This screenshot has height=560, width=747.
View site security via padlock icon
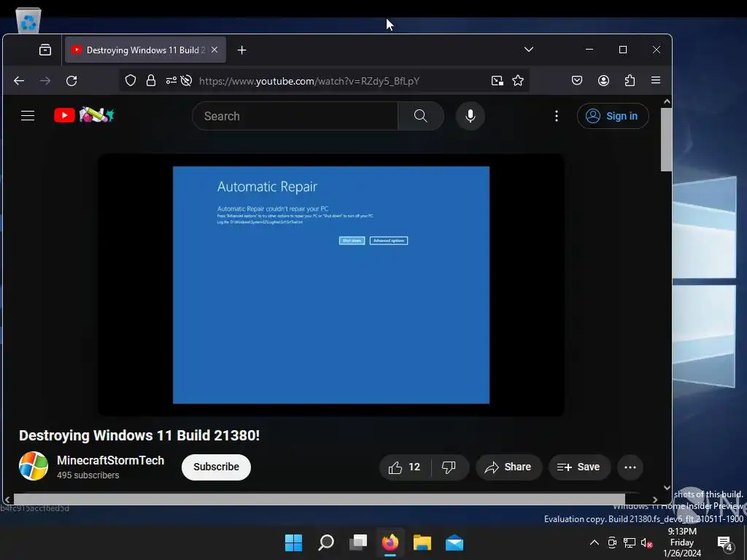(x=151, y=80)
